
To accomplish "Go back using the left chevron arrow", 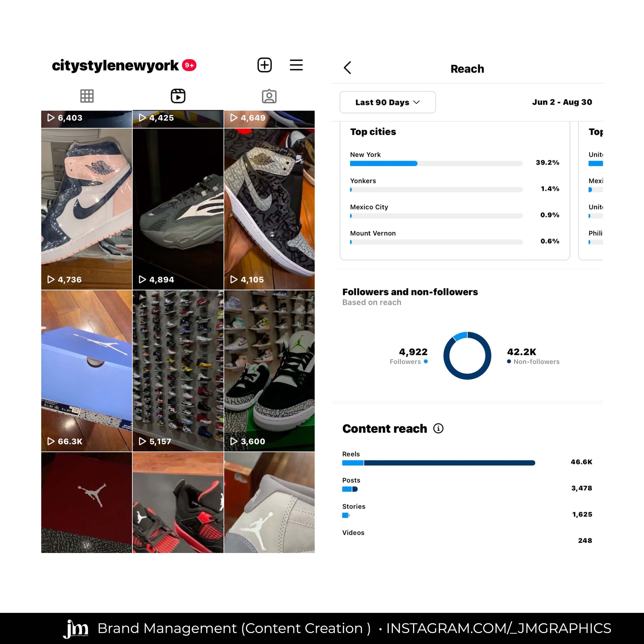I will [347, 68].
